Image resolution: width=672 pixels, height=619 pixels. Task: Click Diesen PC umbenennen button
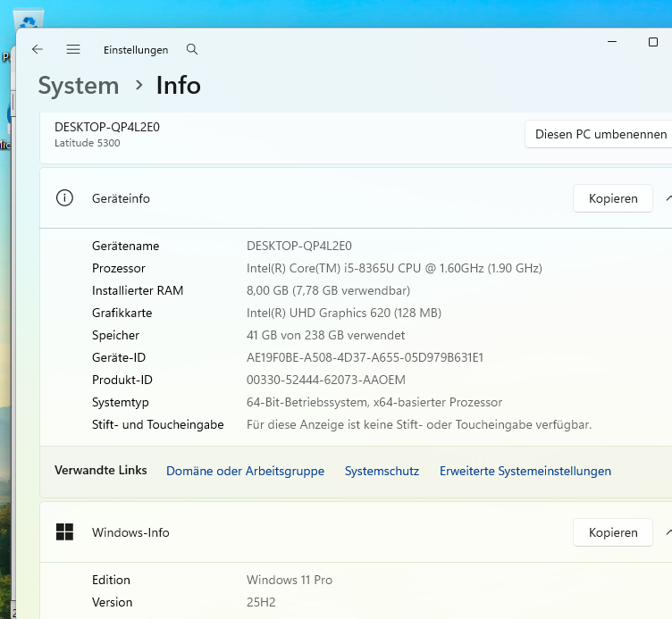[601, 134]
